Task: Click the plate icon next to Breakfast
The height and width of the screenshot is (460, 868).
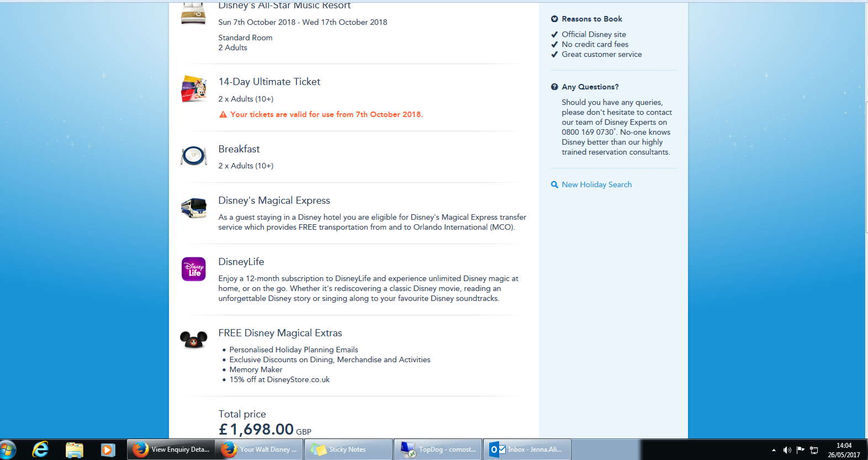Action: (194, 156)
